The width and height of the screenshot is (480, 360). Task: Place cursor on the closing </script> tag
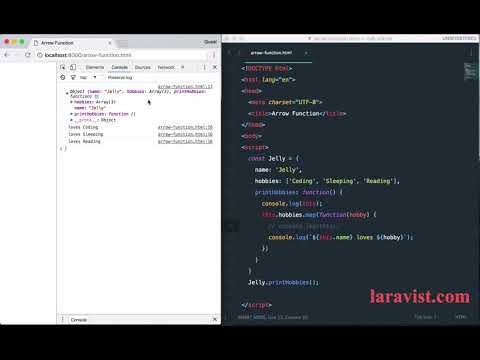tap(256, 305)
